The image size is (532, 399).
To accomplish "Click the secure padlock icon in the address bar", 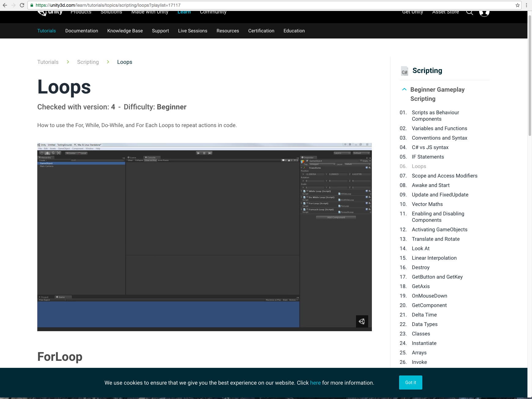I will click(x=32, y=5).
